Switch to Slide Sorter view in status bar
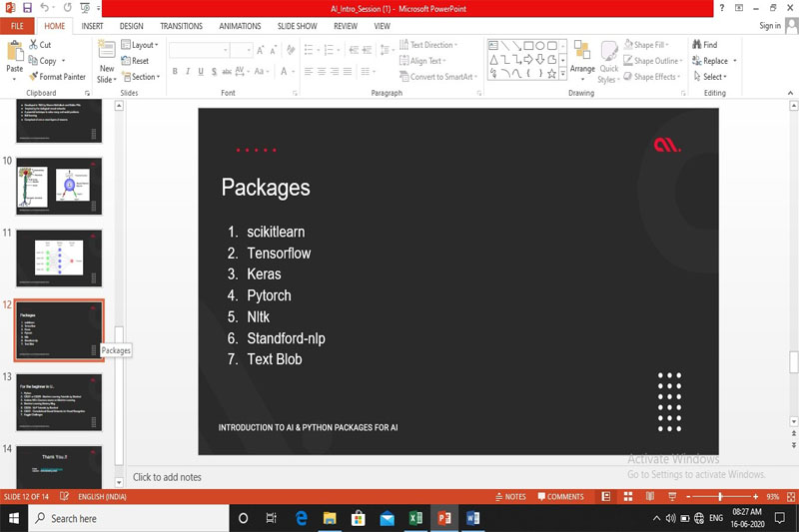The image size is (799, 532). coord(630,496)
